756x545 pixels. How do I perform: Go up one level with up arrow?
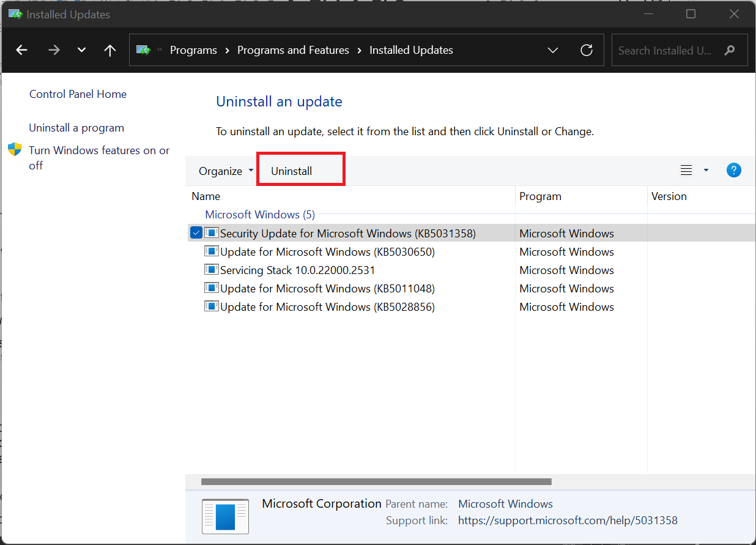pyautogui.click(x=110, y=50)
